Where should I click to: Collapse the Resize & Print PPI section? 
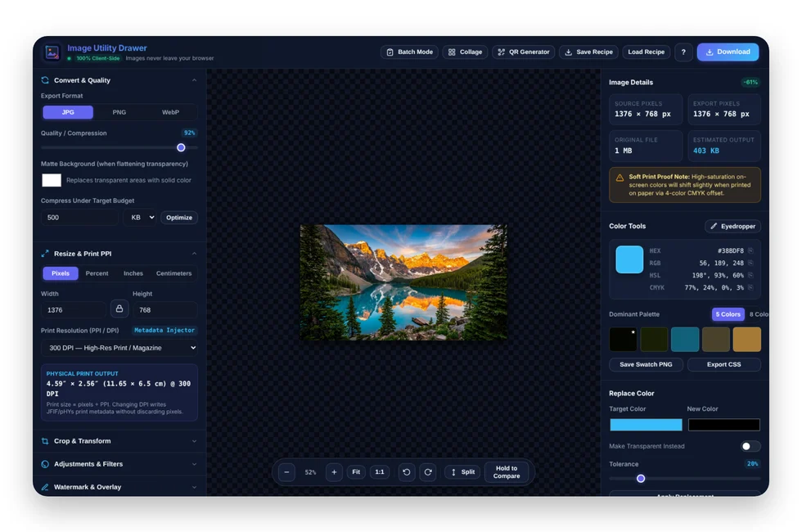click(194, 254)
